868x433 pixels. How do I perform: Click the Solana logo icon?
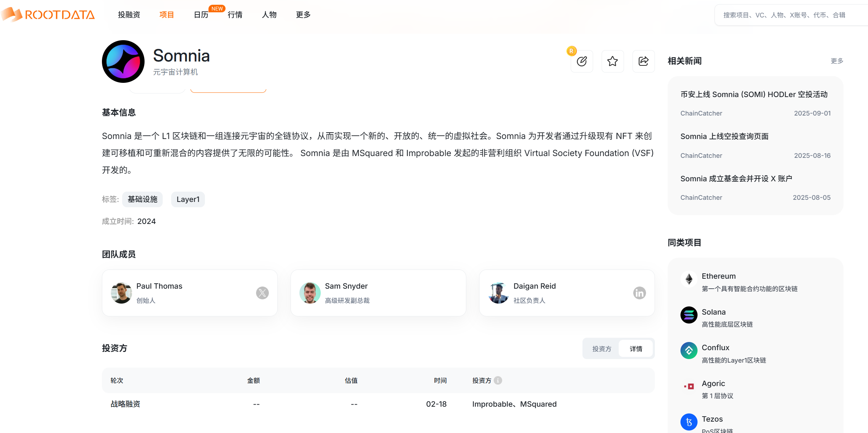tap(689, 315)
